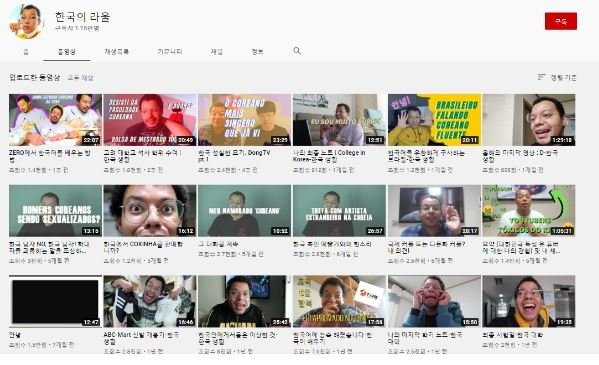Click the 안녕 video title
Viewport: 599px width, 365px height.
point(15,335)
